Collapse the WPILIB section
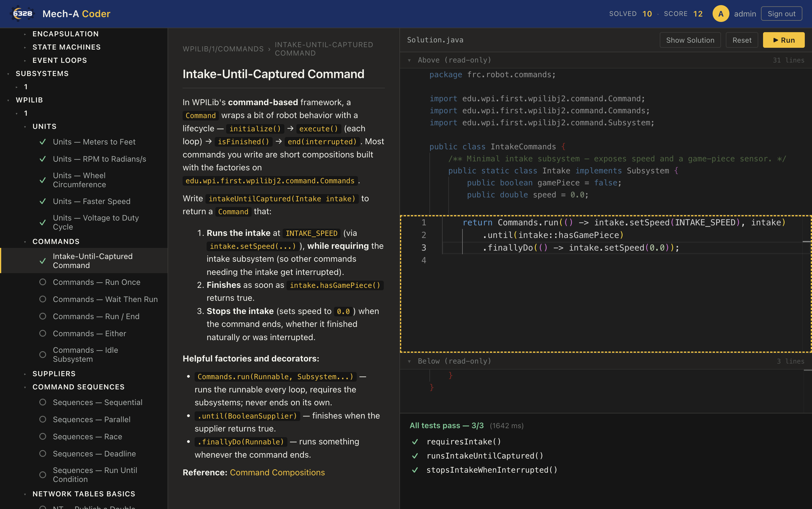Screen dimensions: 812x509 (x=8, y=100)
